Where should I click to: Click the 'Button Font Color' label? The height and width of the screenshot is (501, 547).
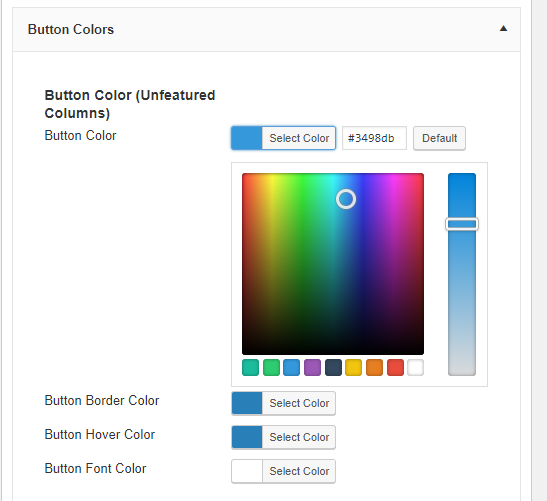pos(95,469)
